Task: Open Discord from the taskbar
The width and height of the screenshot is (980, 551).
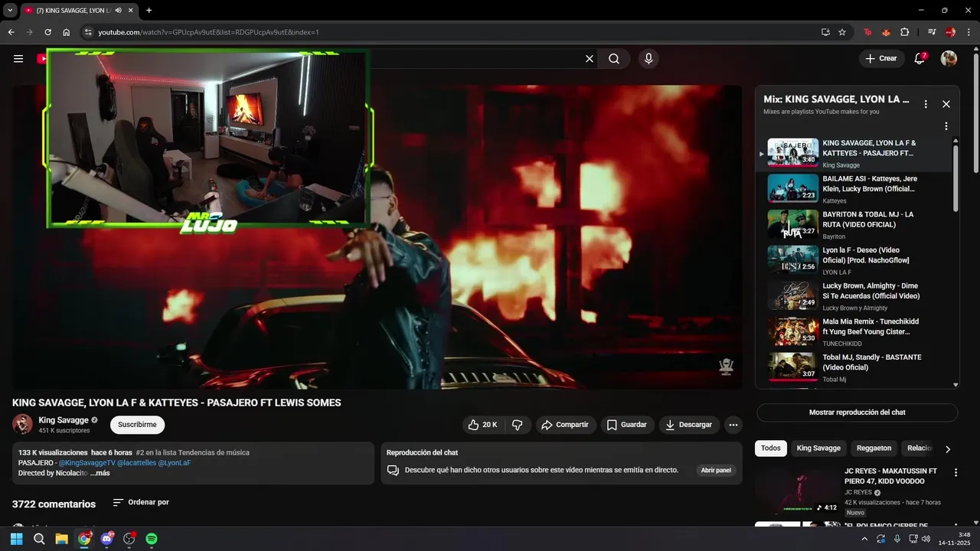Action: (106, 539)
